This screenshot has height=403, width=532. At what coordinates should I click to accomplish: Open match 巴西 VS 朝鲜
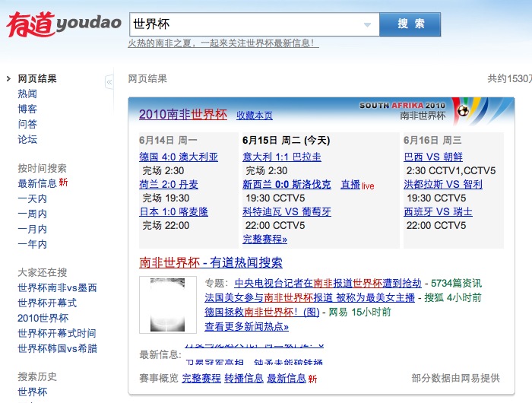click(x=433, y=157)
